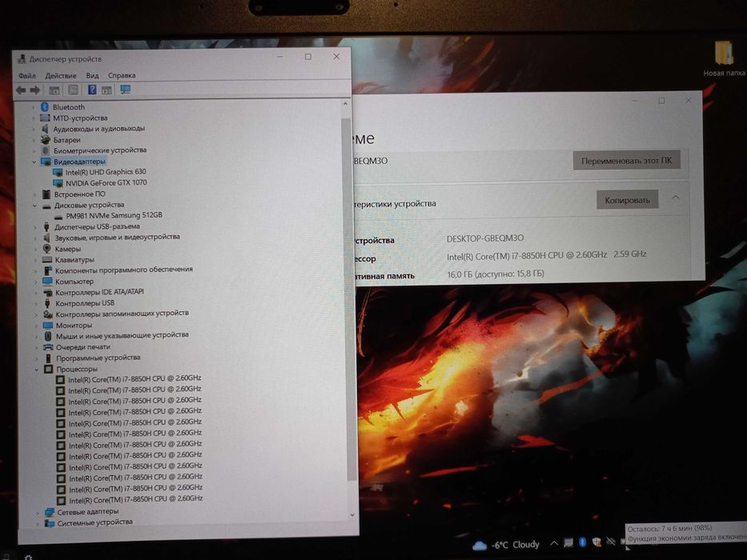Viewport: 747px width, 560px height.
Task: Open the Новая папка desktop folder icon
Action: coord(724,54)
